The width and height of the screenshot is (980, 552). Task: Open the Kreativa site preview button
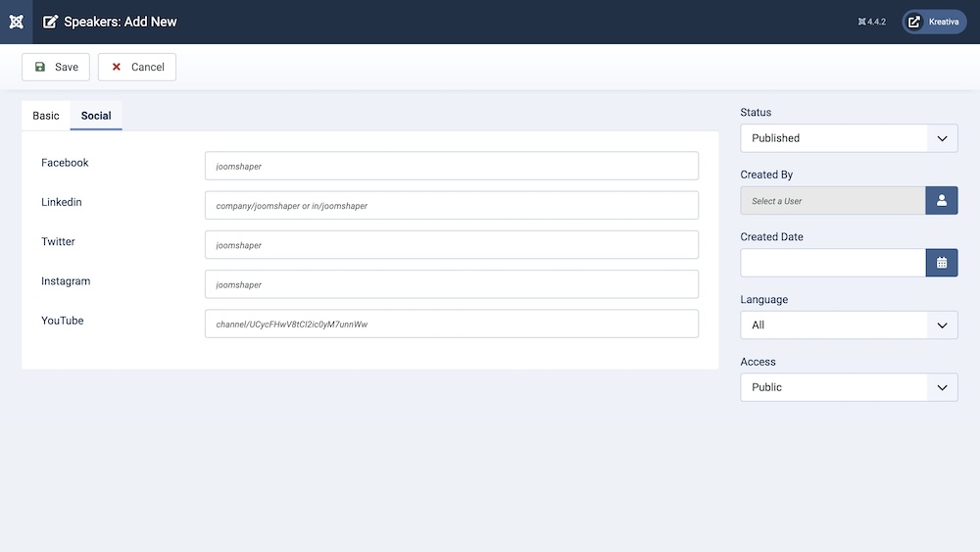pos(934,22)
